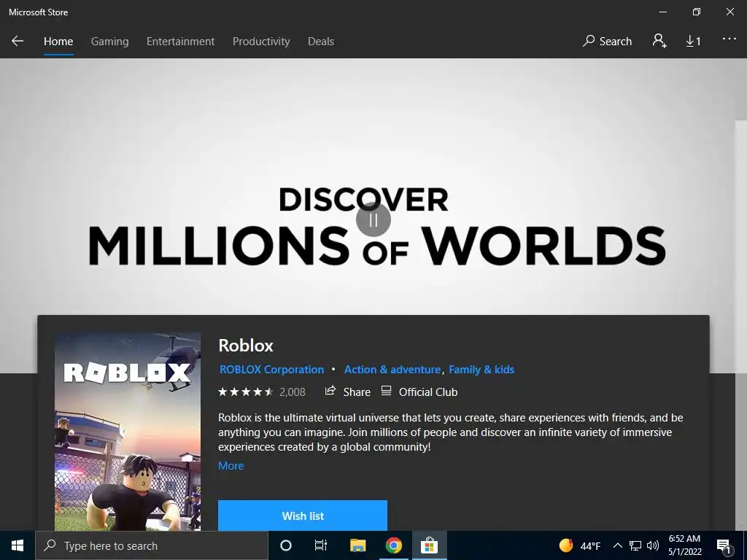Open the Official Club link
747x560 pixels.
click(419, 392)
